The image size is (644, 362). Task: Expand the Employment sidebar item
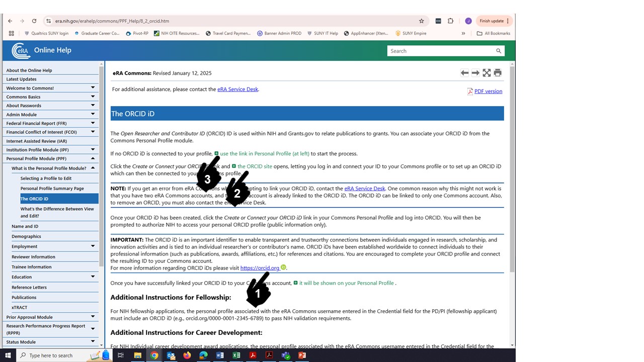(93, 246)
